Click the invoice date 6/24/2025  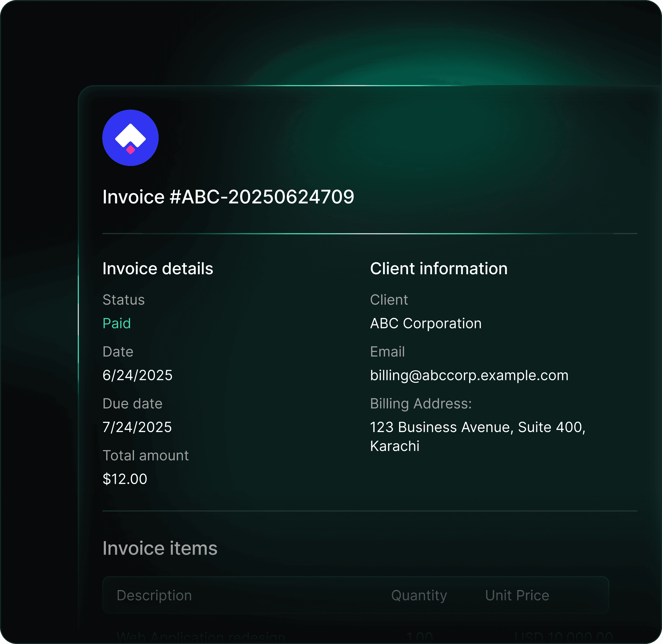click(x=137, y=375)
